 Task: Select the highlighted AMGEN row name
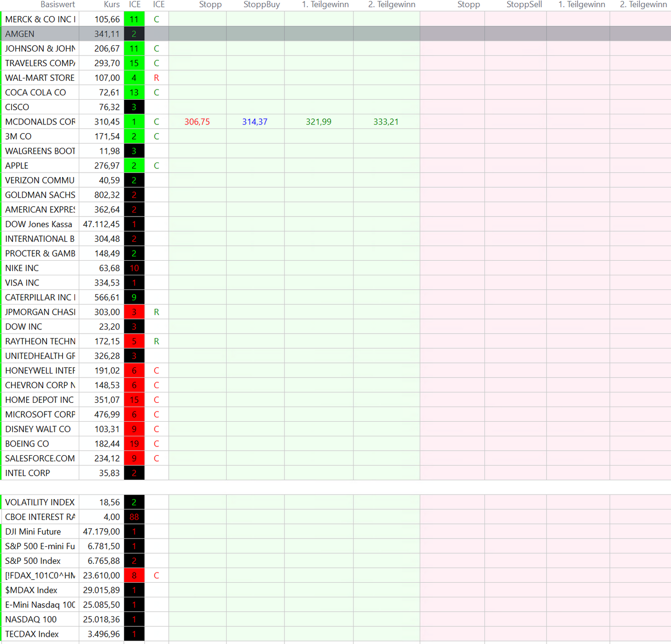coord(20,34)
